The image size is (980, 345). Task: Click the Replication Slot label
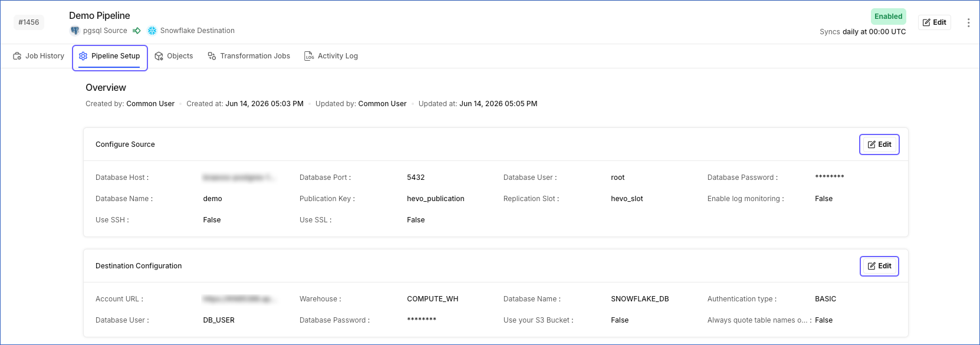(531, 199)
